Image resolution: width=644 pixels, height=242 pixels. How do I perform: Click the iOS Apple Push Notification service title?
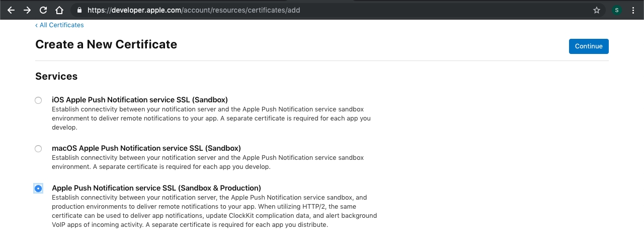tap(140, 100)
